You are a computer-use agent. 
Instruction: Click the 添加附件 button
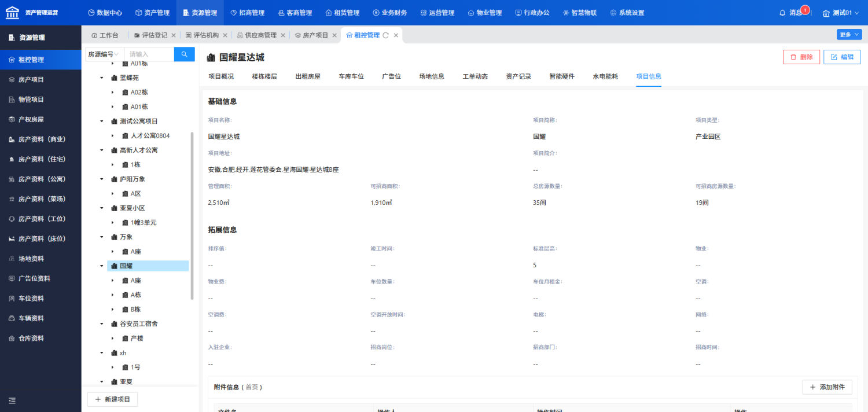coord(827,387)
